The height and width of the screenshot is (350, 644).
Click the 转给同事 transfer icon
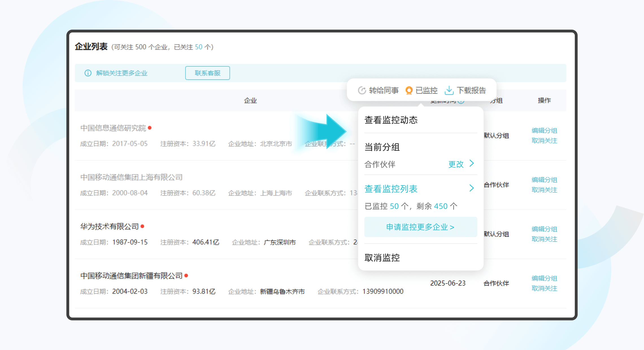[x=362, y=90]
